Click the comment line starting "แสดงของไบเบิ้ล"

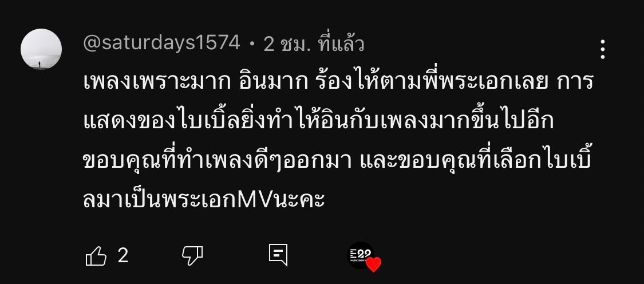[319, 123]
